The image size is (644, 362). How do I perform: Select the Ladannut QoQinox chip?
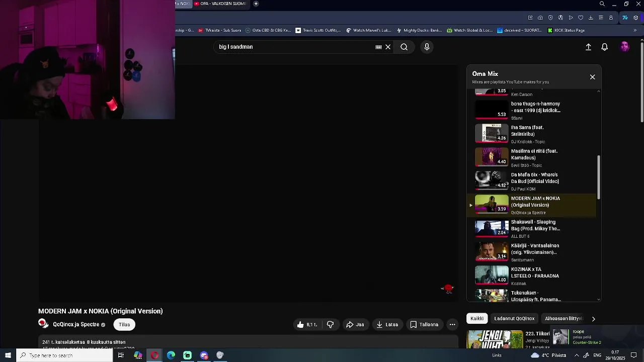coord(514,318)
